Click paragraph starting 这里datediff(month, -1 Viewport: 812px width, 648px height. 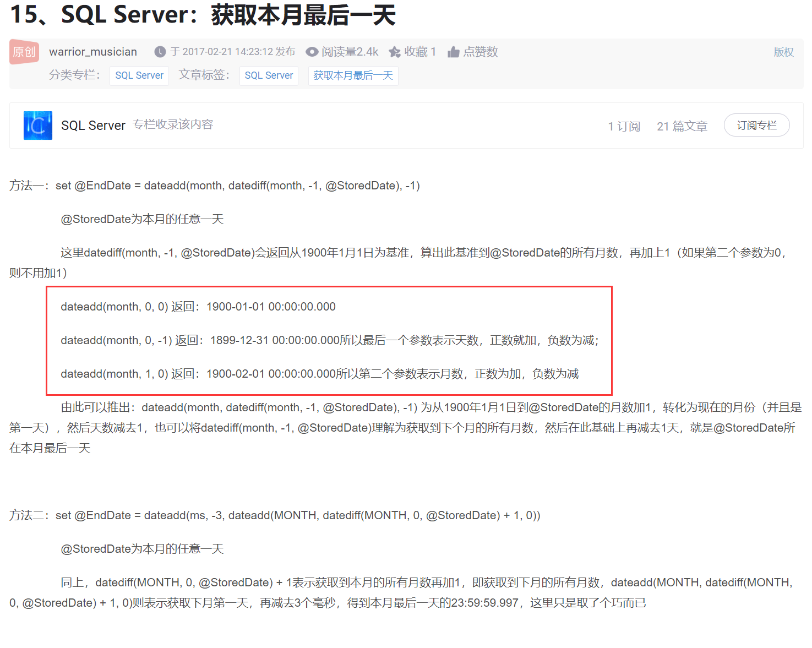point(397,263)
